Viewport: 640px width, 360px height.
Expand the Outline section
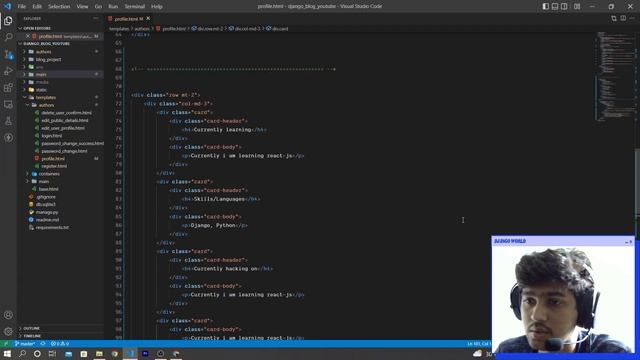(x=31, y=329)
